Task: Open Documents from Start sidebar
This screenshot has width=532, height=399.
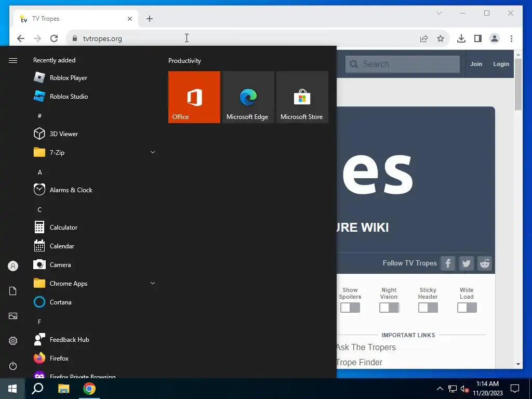Action: (x=13, y=291)
